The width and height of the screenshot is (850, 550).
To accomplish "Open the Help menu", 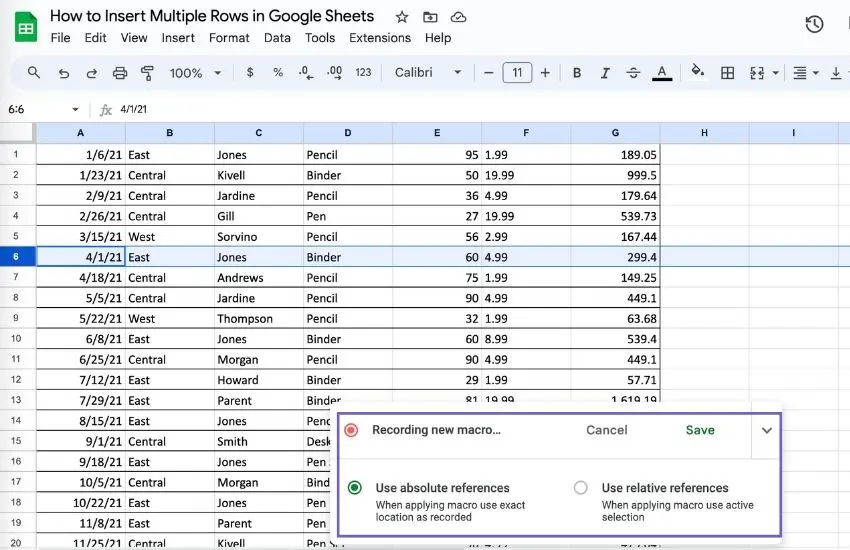I will (438, 38).
